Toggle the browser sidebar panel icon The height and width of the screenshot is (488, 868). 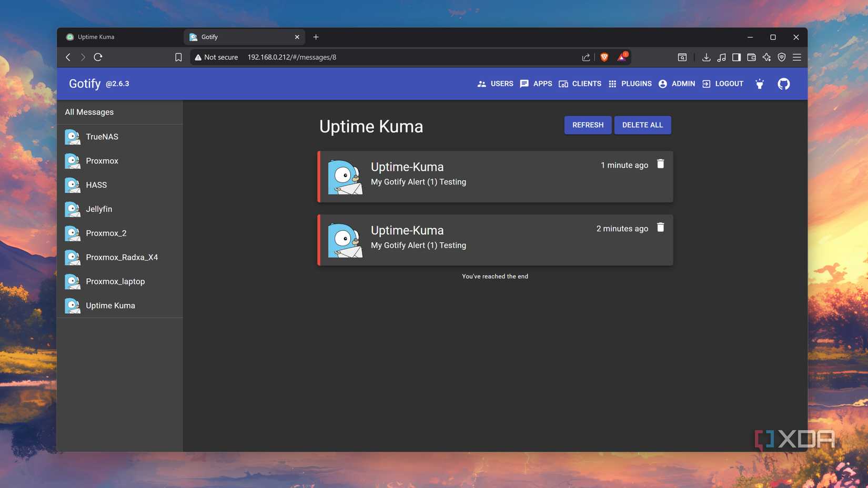(x=736, y=57)
